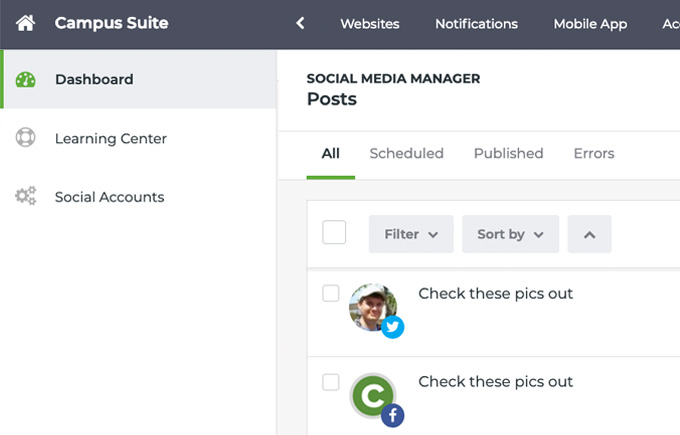Click the back chevron before Websites
The image size is (680, 435).
pyautogui.click(x=300, y=23)
